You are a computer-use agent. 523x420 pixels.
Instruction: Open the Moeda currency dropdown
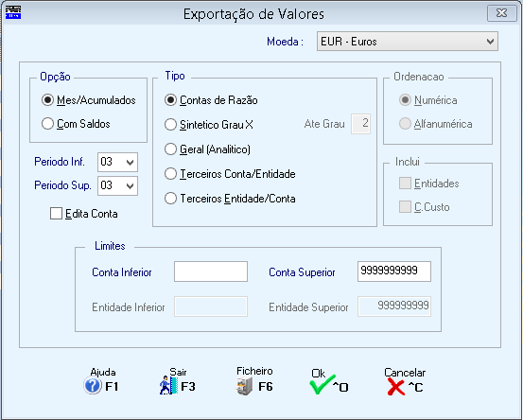click(x=408, y=42)
